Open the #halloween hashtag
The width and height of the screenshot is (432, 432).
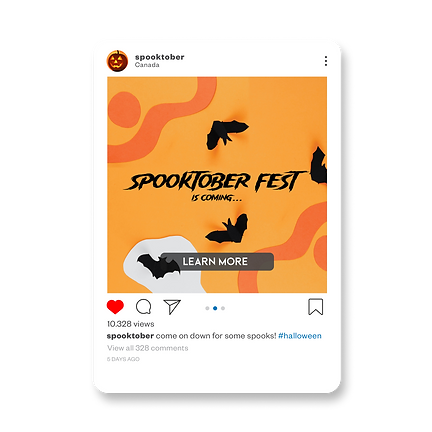(x=300, y=336)
